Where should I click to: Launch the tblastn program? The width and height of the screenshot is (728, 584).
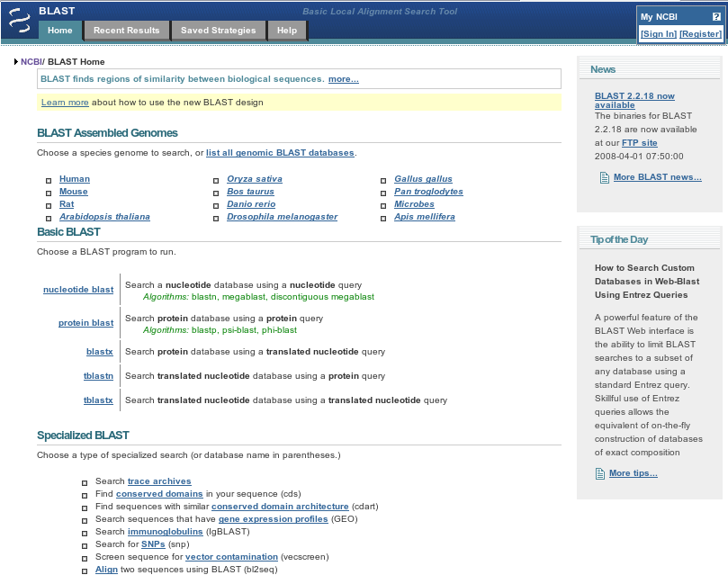point(98,375)
